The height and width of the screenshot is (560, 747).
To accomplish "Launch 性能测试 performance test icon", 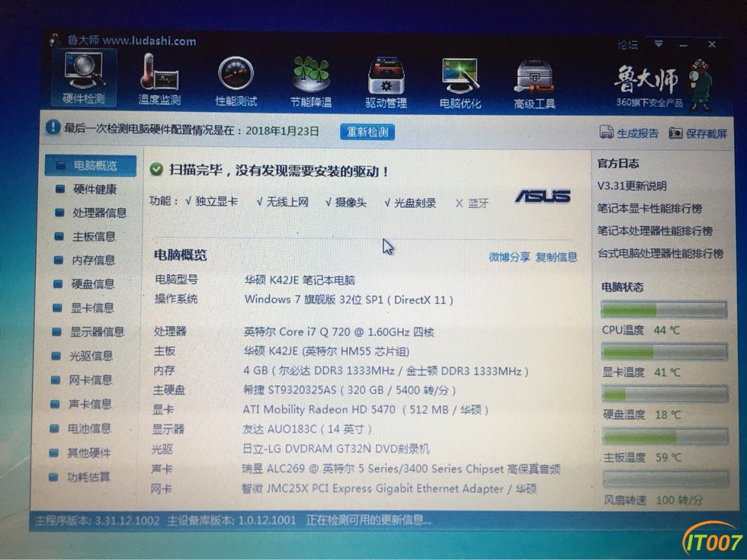I will 236,82.
